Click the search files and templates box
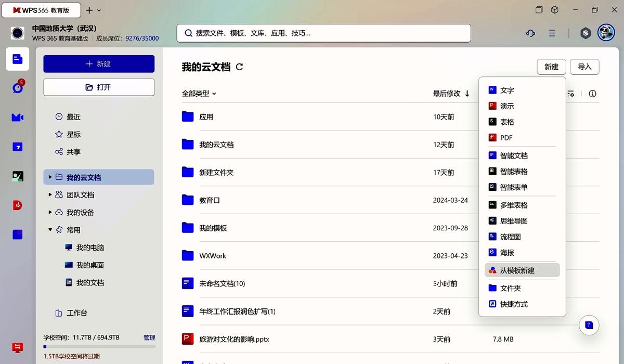This screenshot has width=624, height=364. (x=323, y=33)
